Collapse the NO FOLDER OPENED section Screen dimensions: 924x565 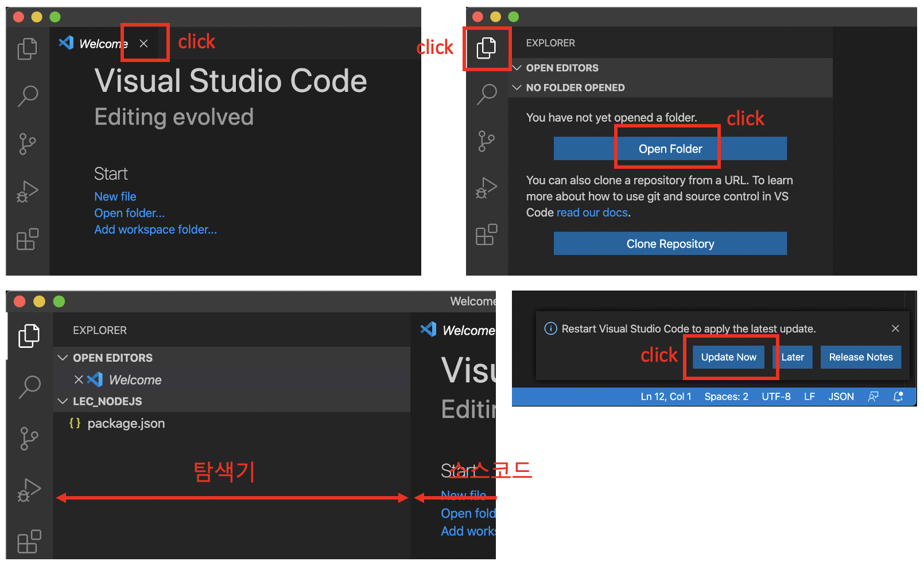click(517, 87)
